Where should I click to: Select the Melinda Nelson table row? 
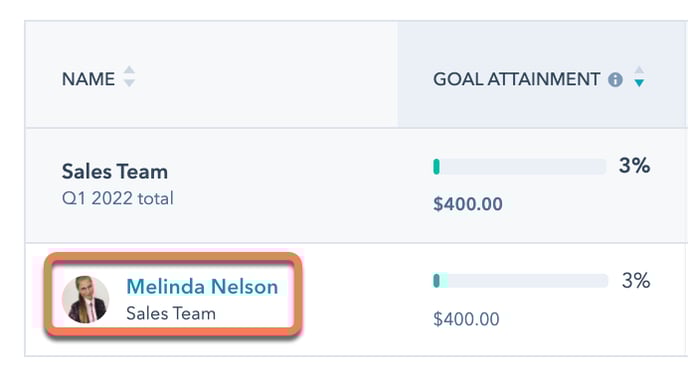[x=356, y=299]
